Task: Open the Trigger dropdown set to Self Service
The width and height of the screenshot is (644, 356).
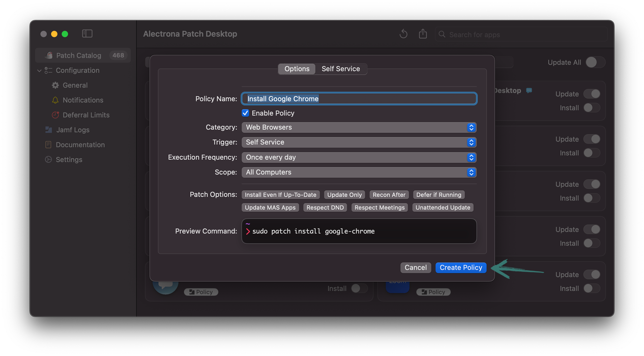Action: coord(359,142)
